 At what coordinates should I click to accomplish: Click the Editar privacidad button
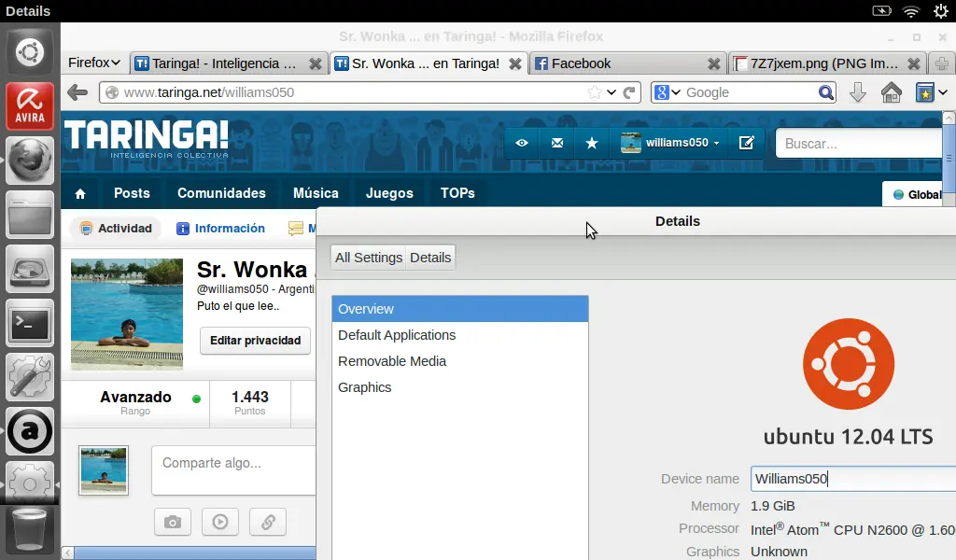pos(255,340)
